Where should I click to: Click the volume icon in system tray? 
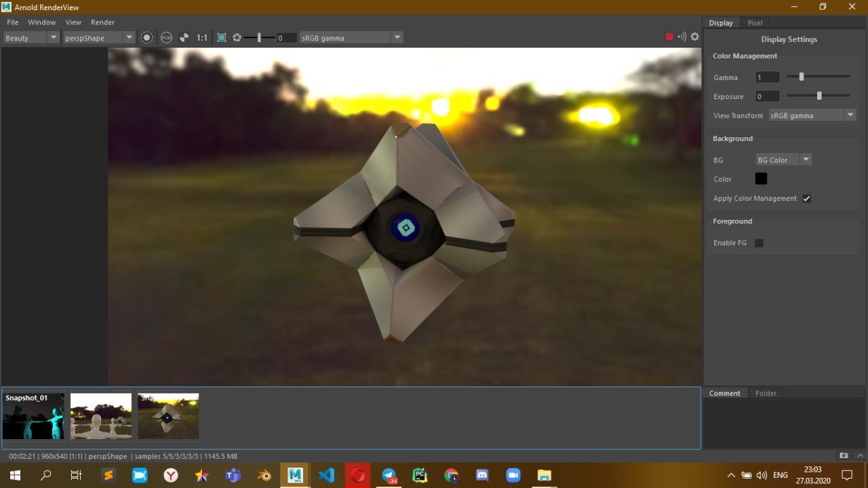(x=762, y=475)
